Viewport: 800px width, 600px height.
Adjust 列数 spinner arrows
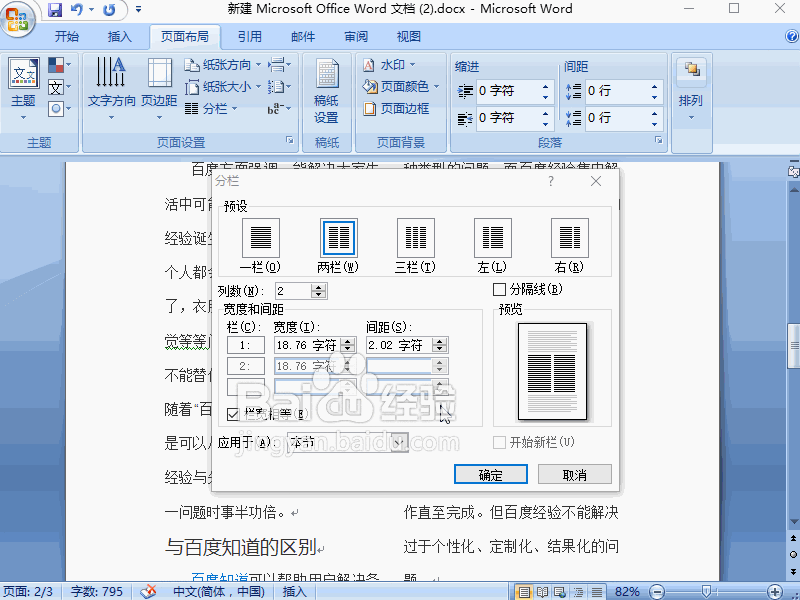[x=319, y=291]
